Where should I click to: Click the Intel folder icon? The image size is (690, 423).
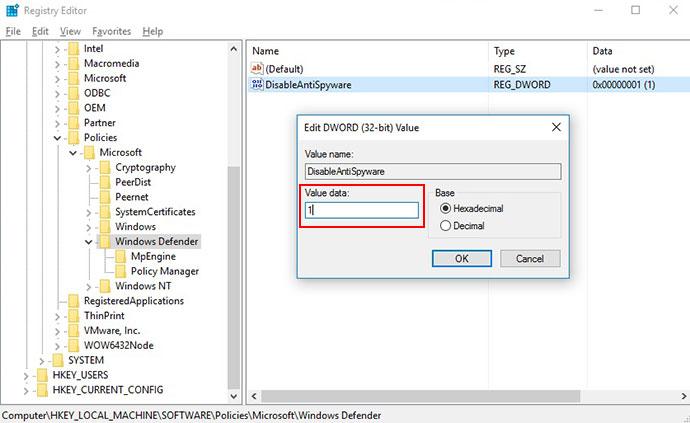(x=74, y=48)
